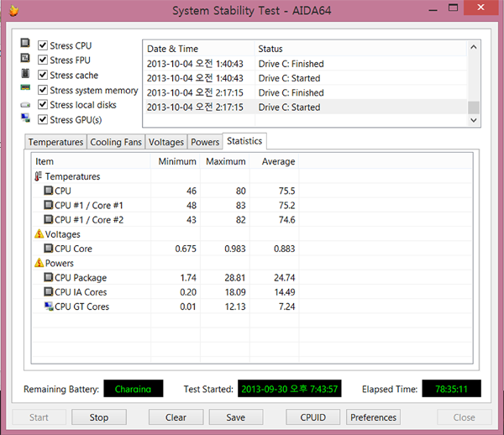Click the chip icon of the CPU temperature row
Image resolution: width=504 pixels, height=435 pixels.
tap(48, 191)
